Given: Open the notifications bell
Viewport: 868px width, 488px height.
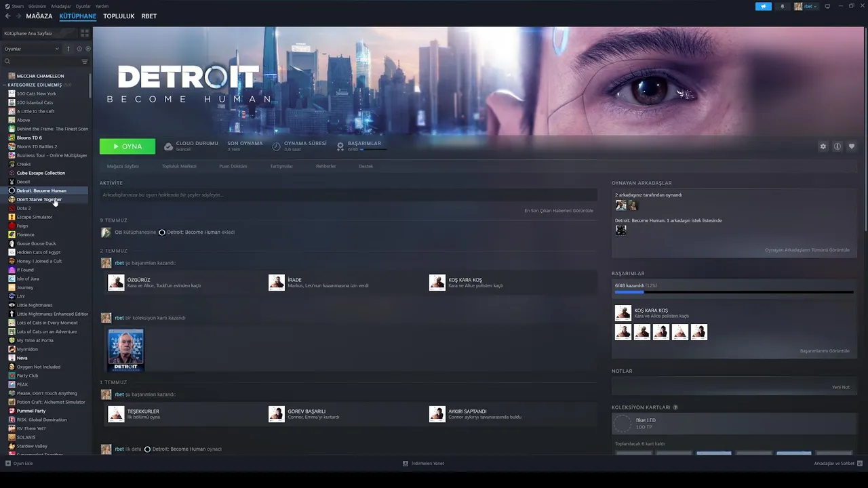Looking at the screenshot, I should click(x=782, y=6).
